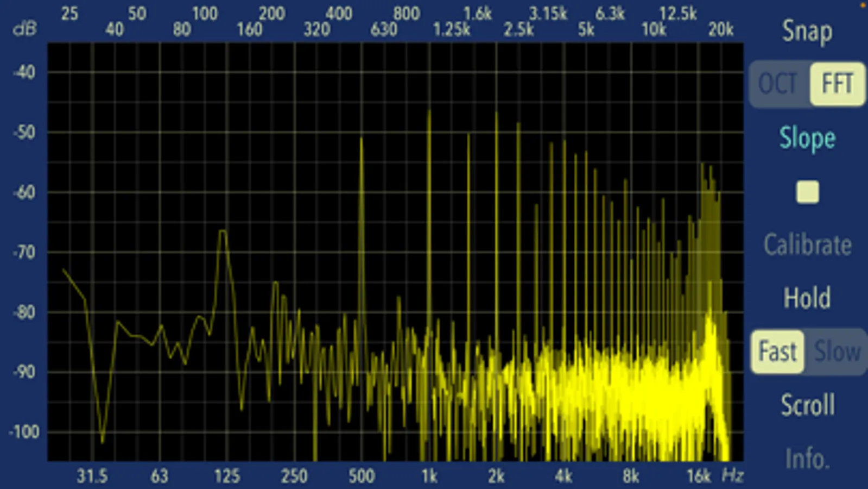Tick the checkbox under Slope
Viewport: 868px width, 489px height.
[x=807, y=192]
